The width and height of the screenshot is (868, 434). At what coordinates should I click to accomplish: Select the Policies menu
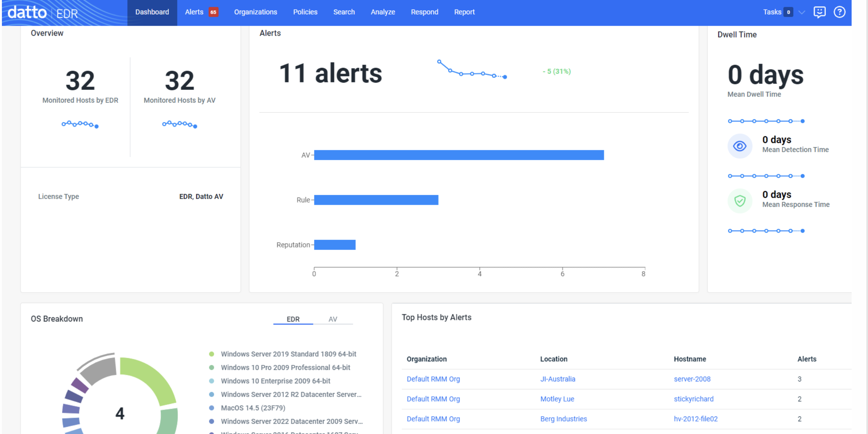tap(305, 12)
